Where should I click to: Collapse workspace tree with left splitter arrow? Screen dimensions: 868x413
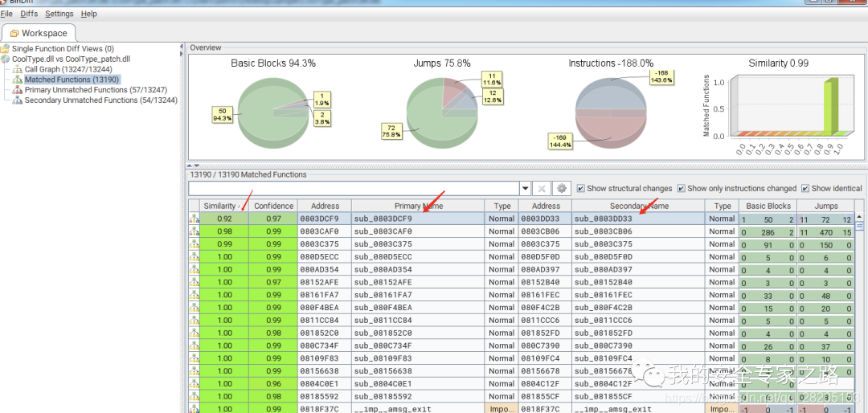click(x=181, y=47)
